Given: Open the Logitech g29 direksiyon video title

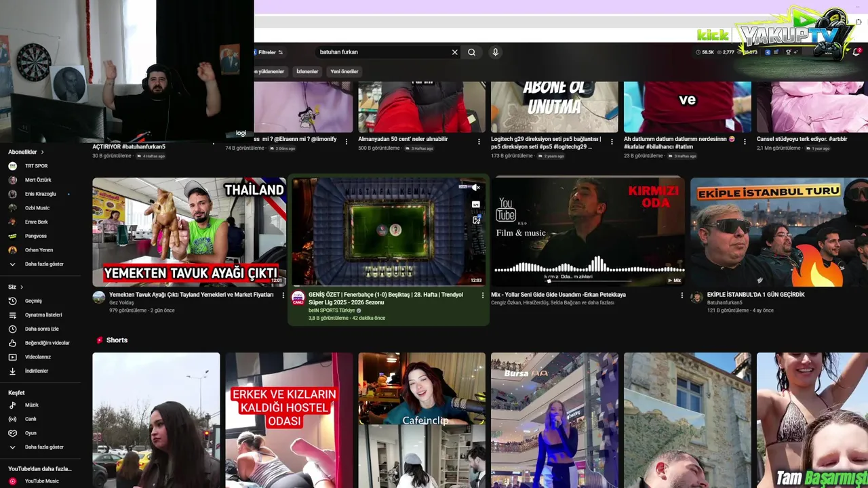Looking at the screenshot, I should [x=547, y=142].
